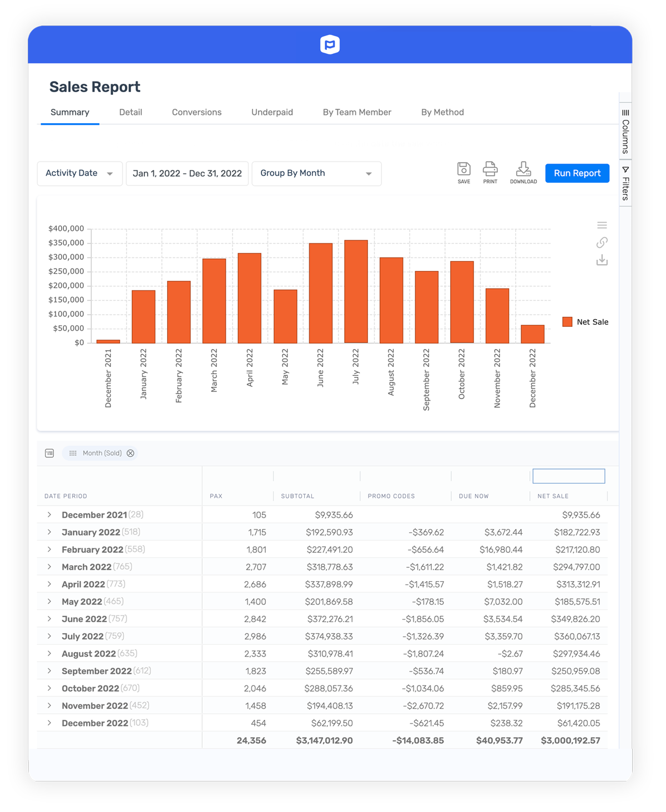Click the app logo in the blue header

click(x=330, y=44)
